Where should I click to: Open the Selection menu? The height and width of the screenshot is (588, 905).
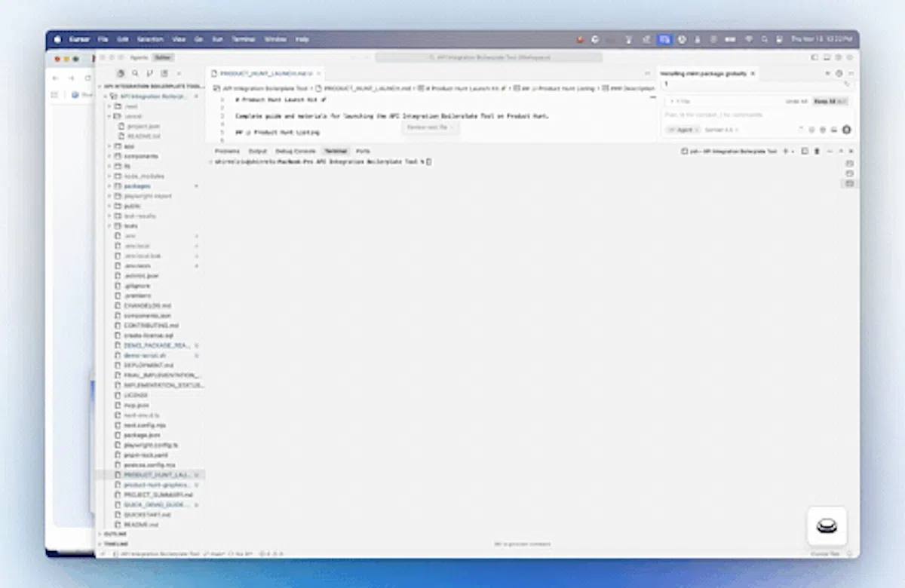pyautogui.click(x=149, y=39)
